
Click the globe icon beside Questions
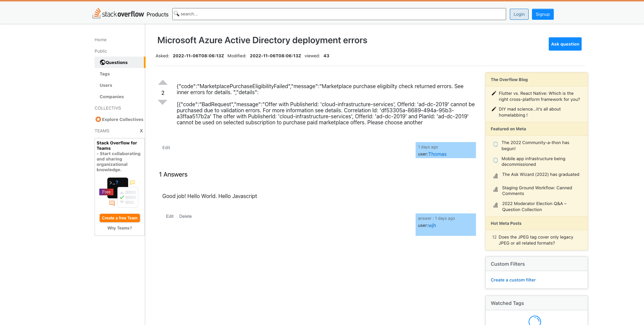coord(103,62)
